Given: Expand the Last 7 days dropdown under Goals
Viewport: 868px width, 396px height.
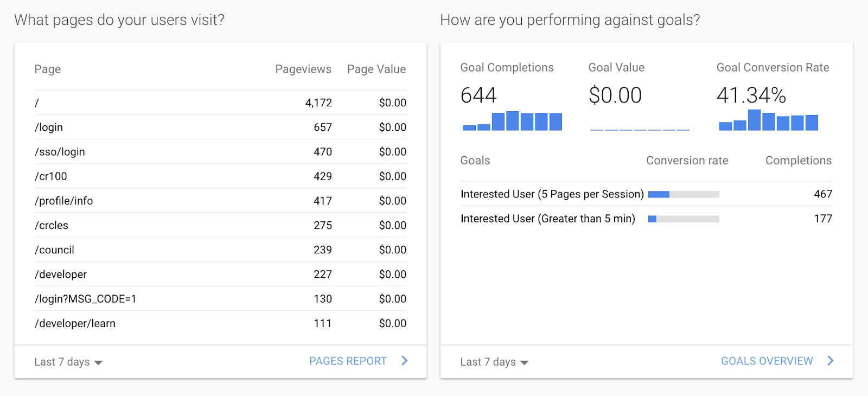Looking at the screenshot, I should click(494, 362).
